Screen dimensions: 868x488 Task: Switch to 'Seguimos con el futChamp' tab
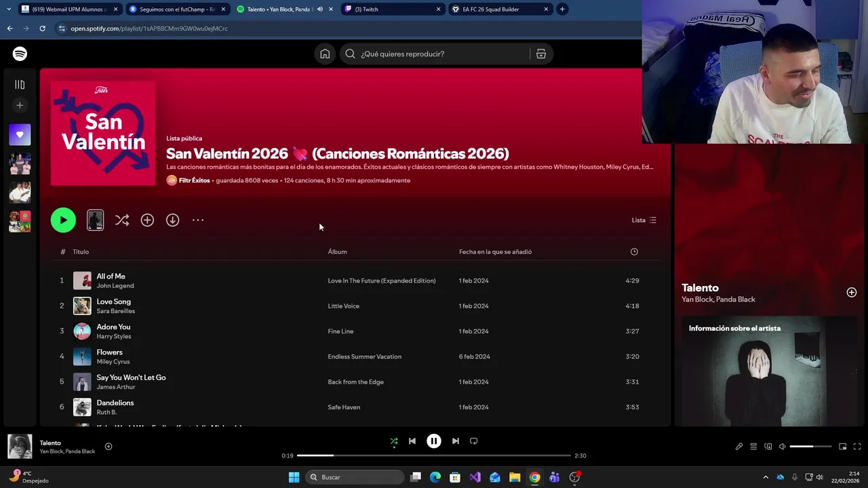(178, 9)
